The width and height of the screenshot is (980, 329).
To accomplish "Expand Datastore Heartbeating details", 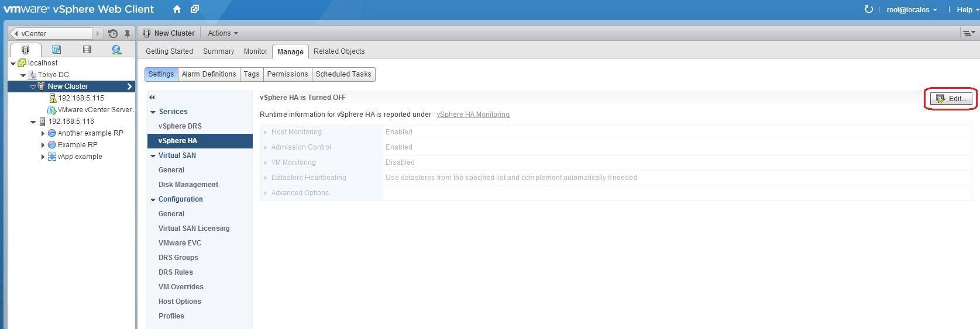I will click(x=266, y=178).
